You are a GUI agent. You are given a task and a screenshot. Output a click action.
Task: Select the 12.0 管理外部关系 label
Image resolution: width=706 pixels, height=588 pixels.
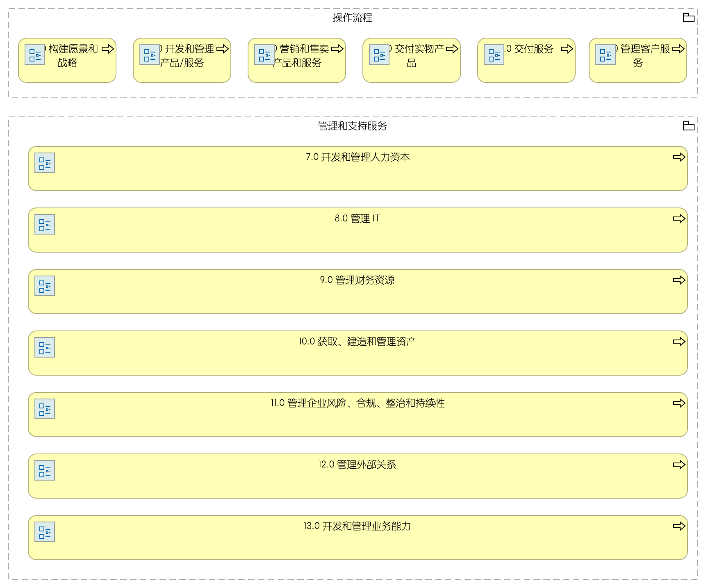tap(358, 465)
